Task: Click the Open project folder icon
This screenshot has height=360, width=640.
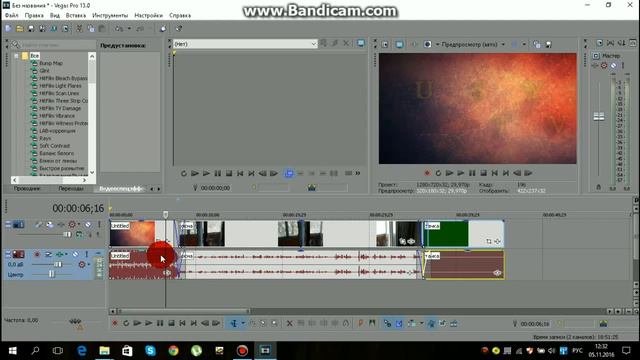Action: point(19,29)
